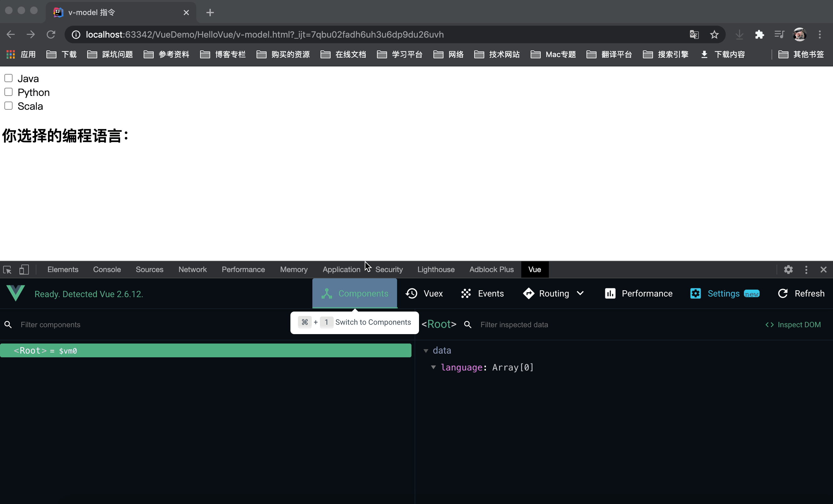Viewport: 833px width, 504px height.
Task: Click the Google Translate icon in address bar
Action: click(694, 34)
